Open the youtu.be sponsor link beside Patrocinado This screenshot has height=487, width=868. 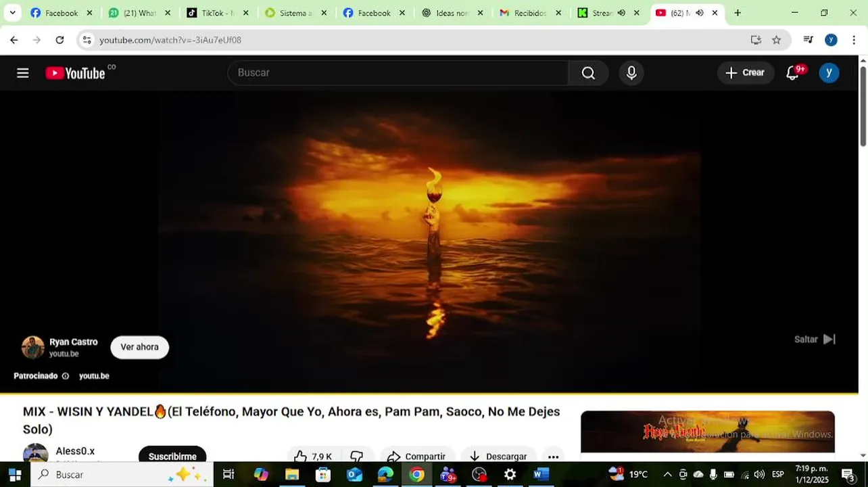click(94, 376)
